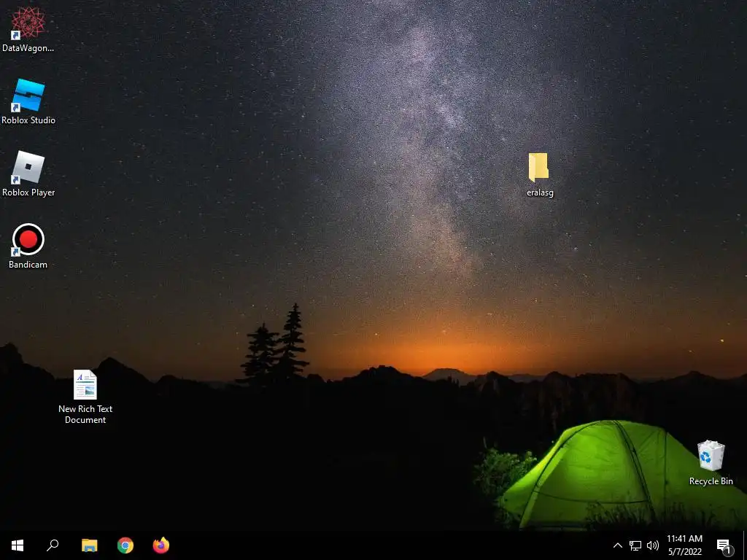Screen dimensions: 747x560
Task: Open taskbar search magnifier
Action: coord(53,545)
